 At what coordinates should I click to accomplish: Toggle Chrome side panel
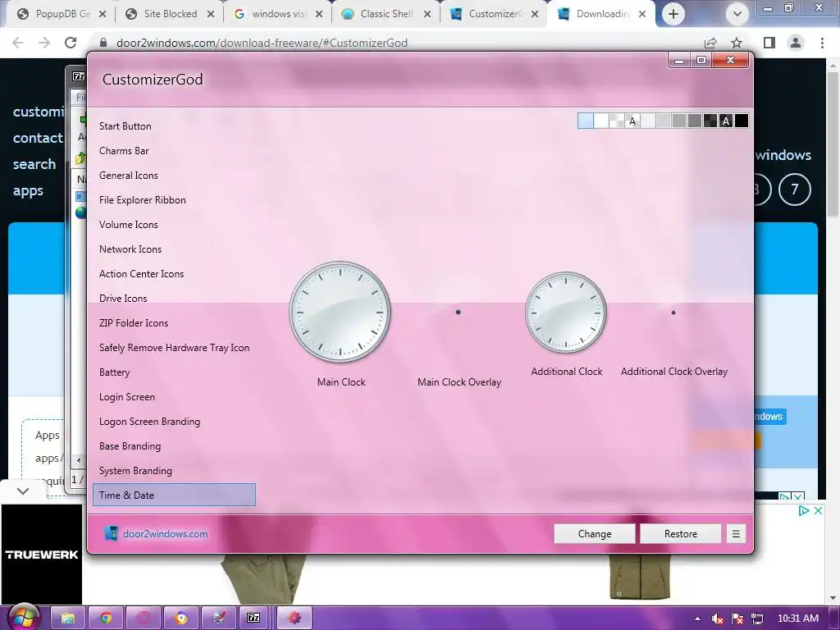[x=769, y=43]
